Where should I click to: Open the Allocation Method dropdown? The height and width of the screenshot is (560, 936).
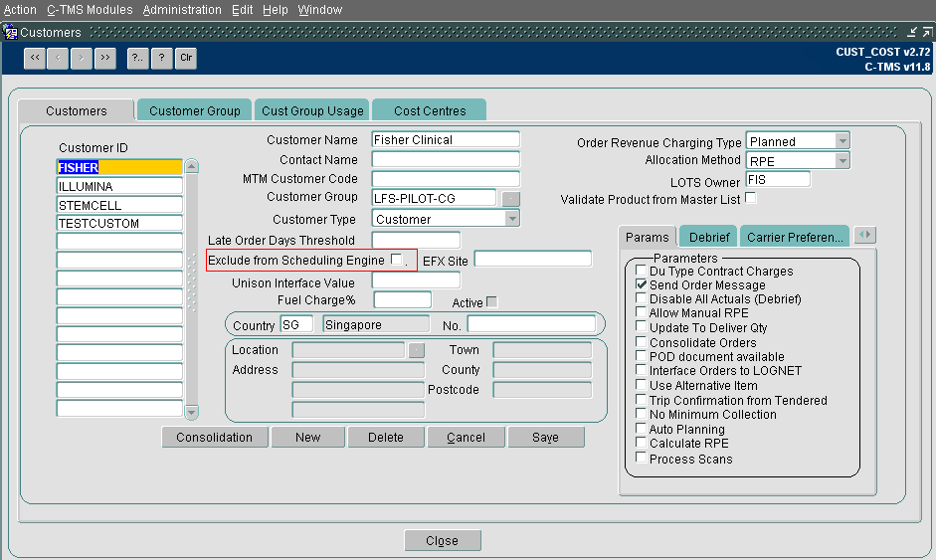point(842,160)
